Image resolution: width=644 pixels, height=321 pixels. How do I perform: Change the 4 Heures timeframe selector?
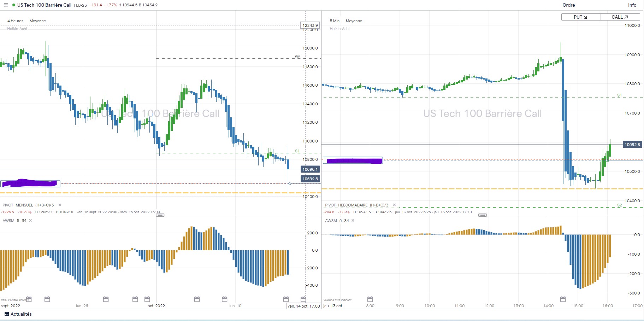[15, 21]
